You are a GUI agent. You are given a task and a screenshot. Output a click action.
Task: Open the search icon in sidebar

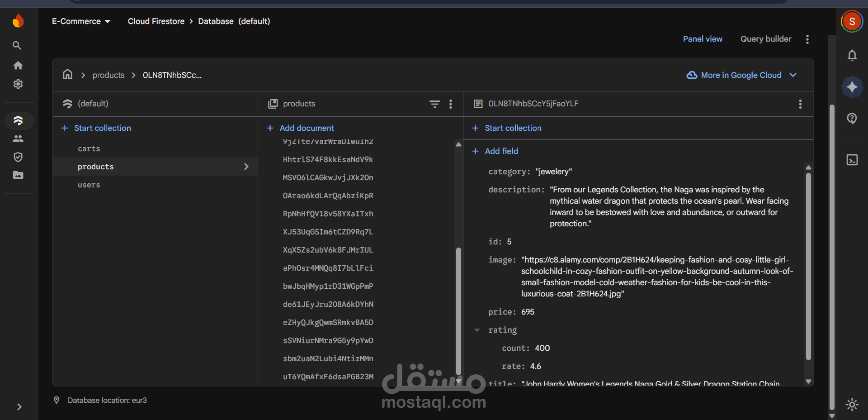tap(17, 45)
